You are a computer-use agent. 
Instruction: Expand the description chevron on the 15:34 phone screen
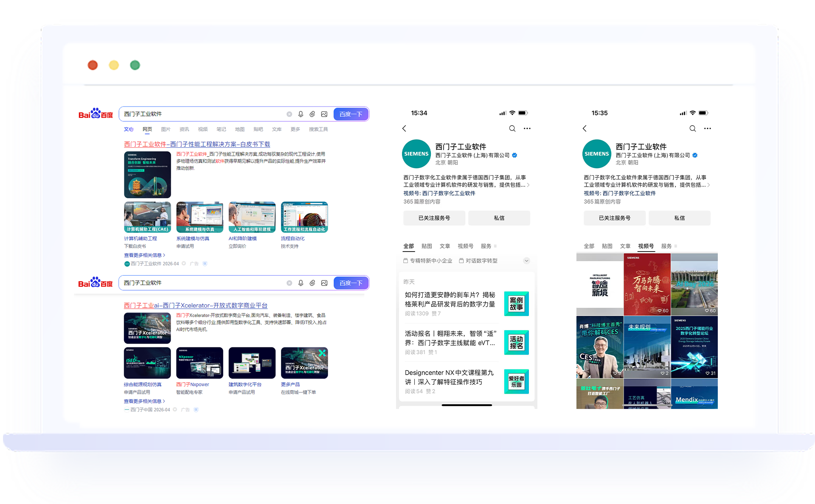click(528, 185)
